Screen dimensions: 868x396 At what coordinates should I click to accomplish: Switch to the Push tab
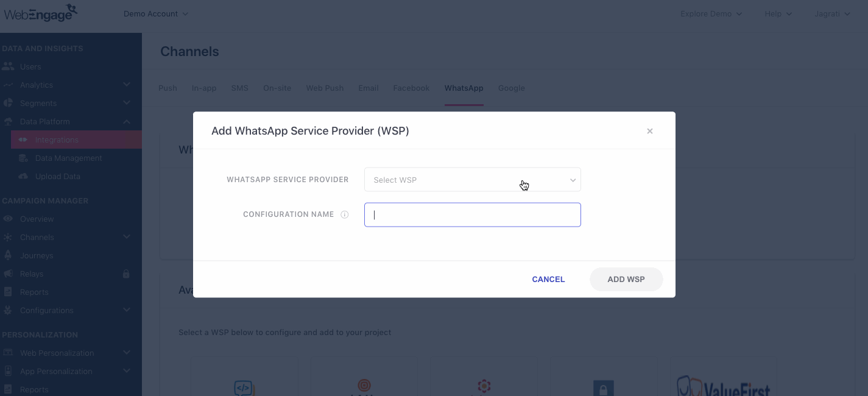(x=168, y=88)
